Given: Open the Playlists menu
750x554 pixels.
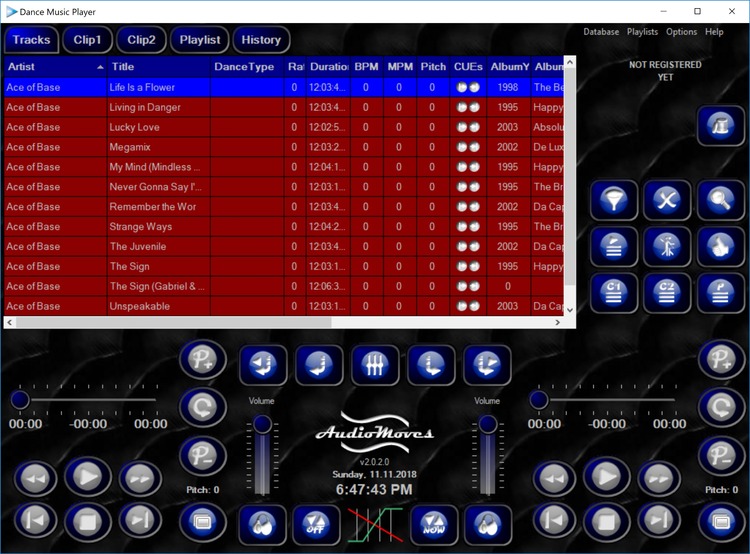Looking at the screenshot, I should pyautogui.click(x=642, y=32).
